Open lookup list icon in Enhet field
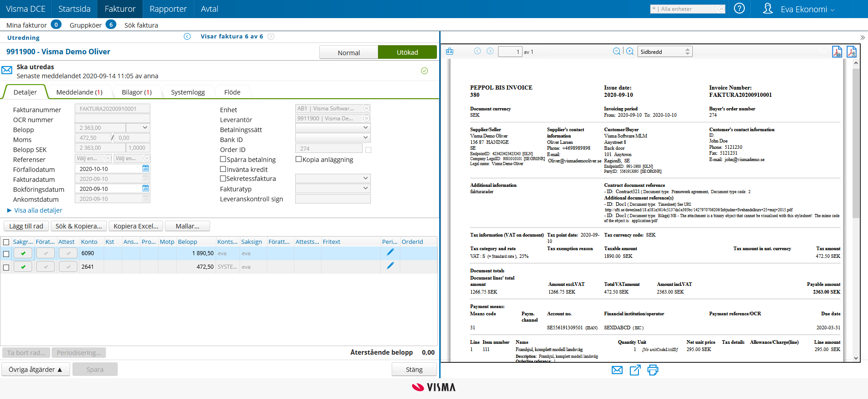The width and height of the screenshot is (868, 399). click(366, 109)
